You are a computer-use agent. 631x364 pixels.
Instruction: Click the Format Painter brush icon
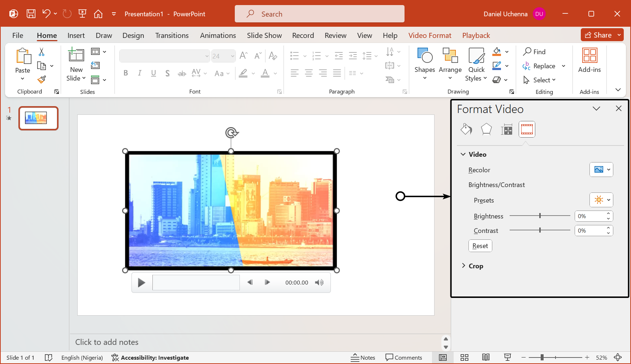42,79
